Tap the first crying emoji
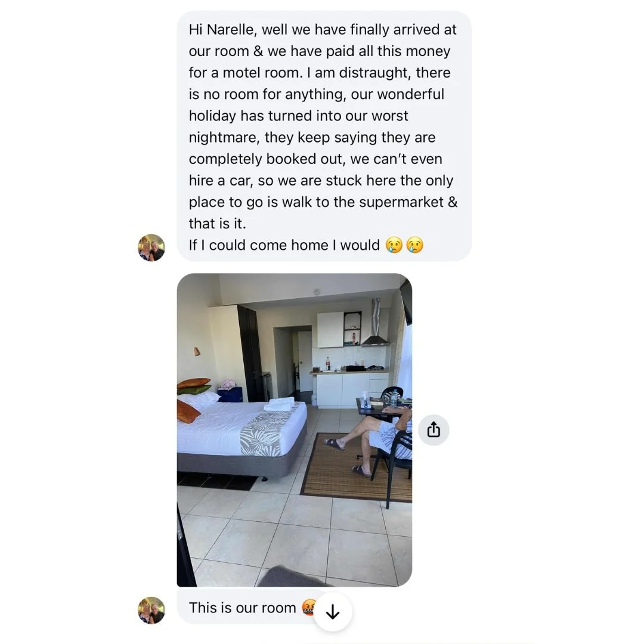Image resolution: width=644 pixels, height=644 pixels. pyautogui.click(x=394, y=245)
